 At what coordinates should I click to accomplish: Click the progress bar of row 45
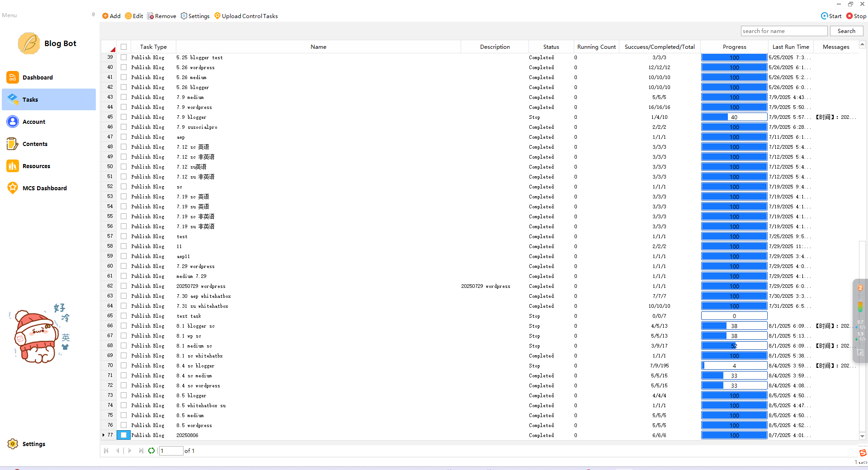(734, 117)
